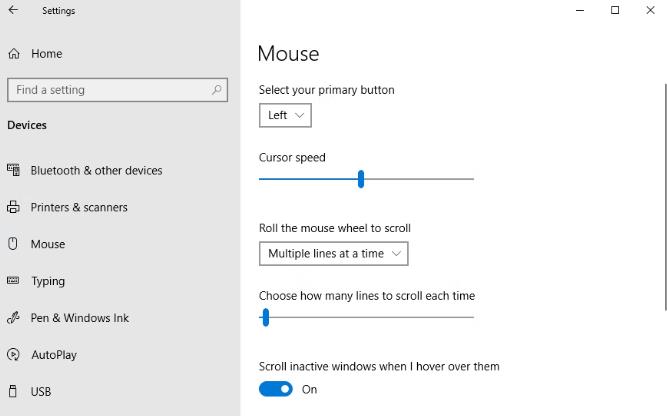Go to Printers & scanners section
667x416 pixels.
[x=79, y=207]
